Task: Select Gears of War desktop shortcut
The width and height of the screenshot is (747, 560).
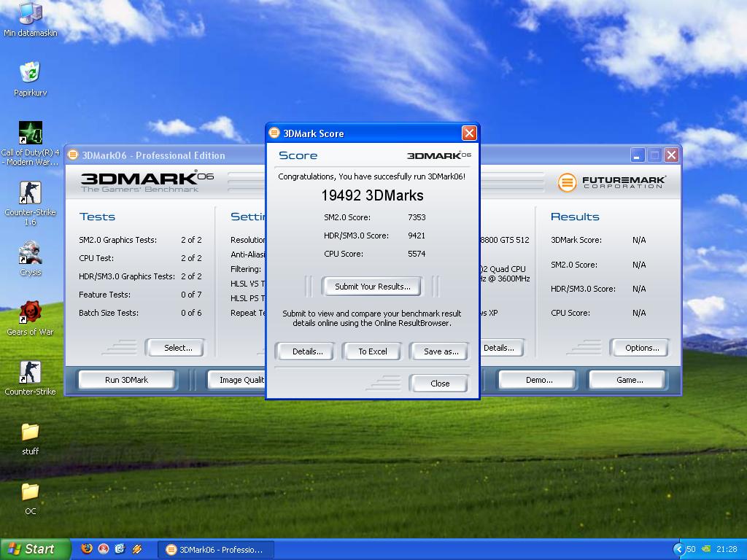Action: pos(30,318)
